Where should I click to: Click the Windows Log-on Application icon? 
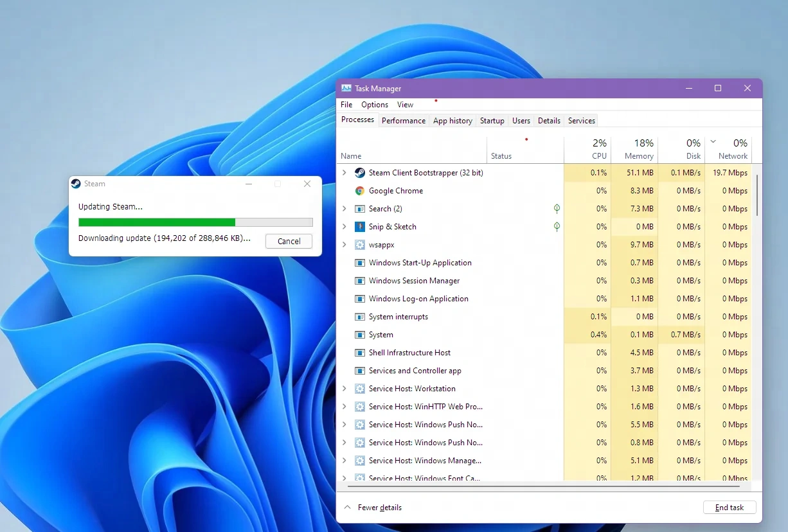[360, 299]
